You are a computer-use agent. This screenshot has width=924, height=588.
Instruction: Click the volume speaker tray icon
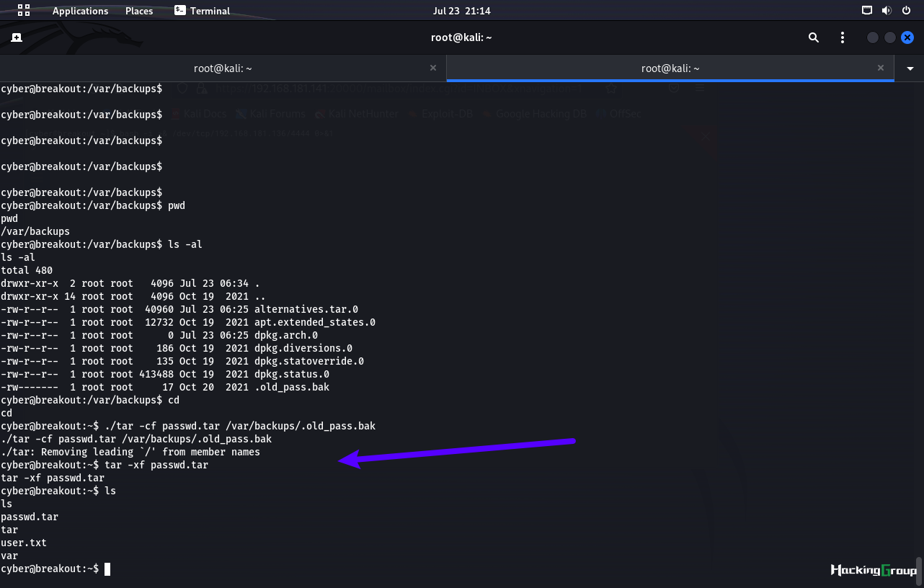[x=887, y=10]
